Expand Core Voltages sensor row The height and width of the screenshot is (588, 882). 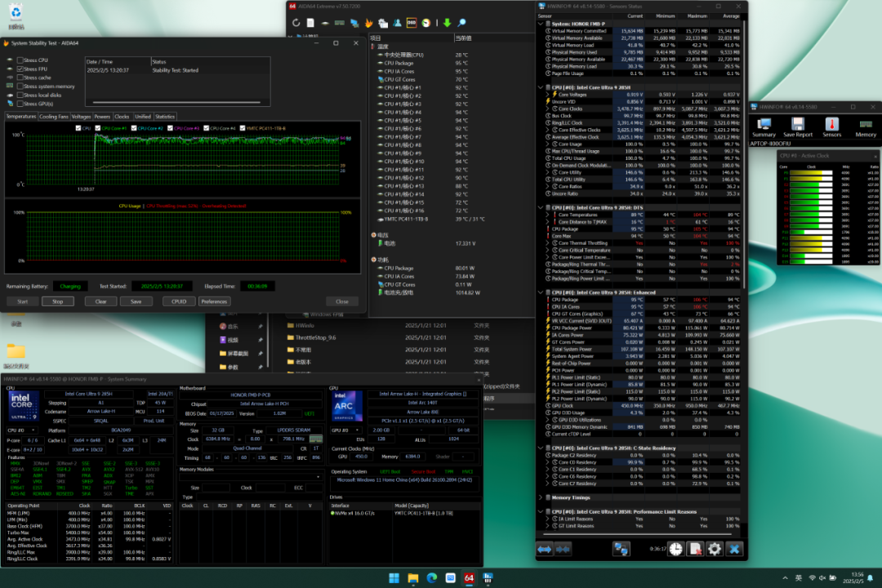(547, 95)
